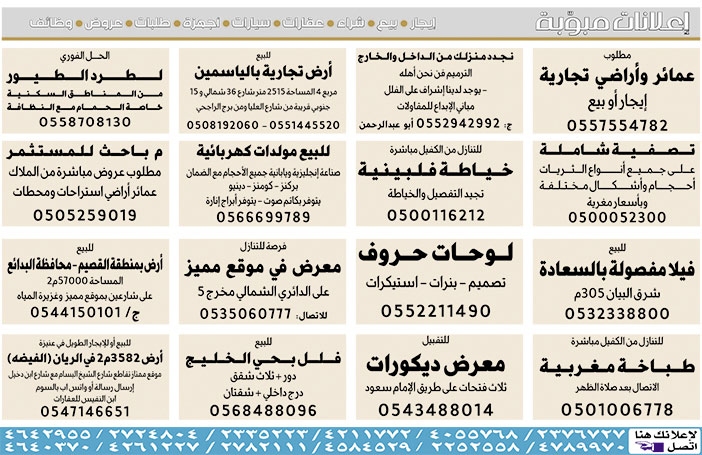Image resolution: width=702 pixels, height=455 pixels.
Task: Click the phone number 0500116212
Action: point(436,215)
